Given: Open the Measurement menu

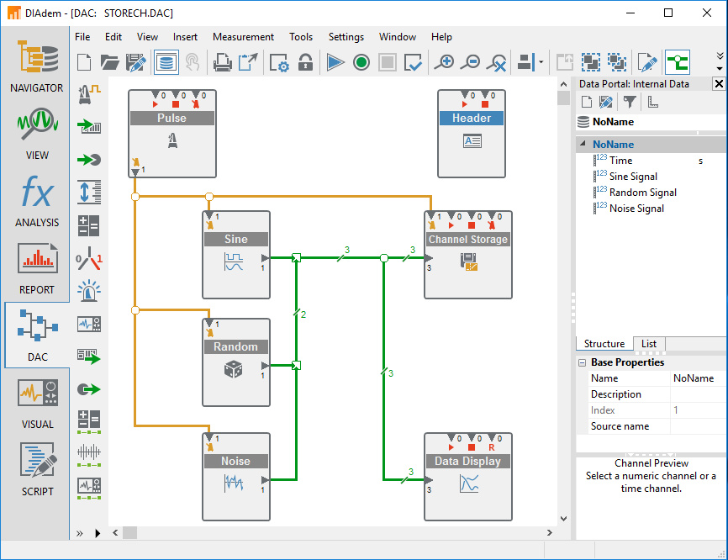Looking at the screenshot, I should (x=243, y=37).
